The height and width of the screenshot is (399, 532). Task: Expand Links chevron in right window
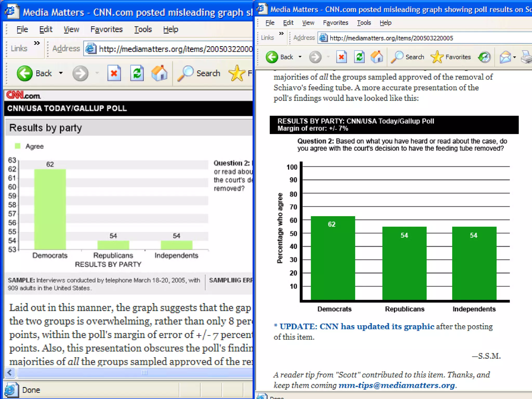pyautogui.click(x=281, y=34)
